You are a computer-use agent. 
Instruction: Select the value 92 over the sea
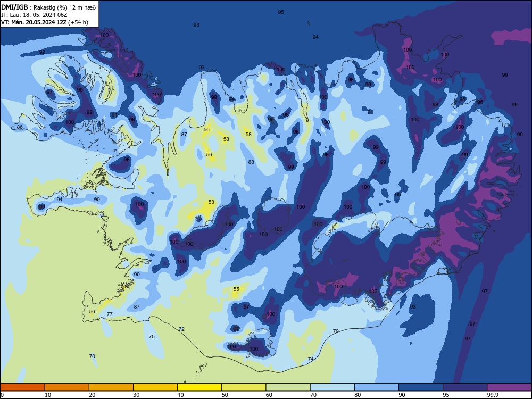[x=42, y=52]
